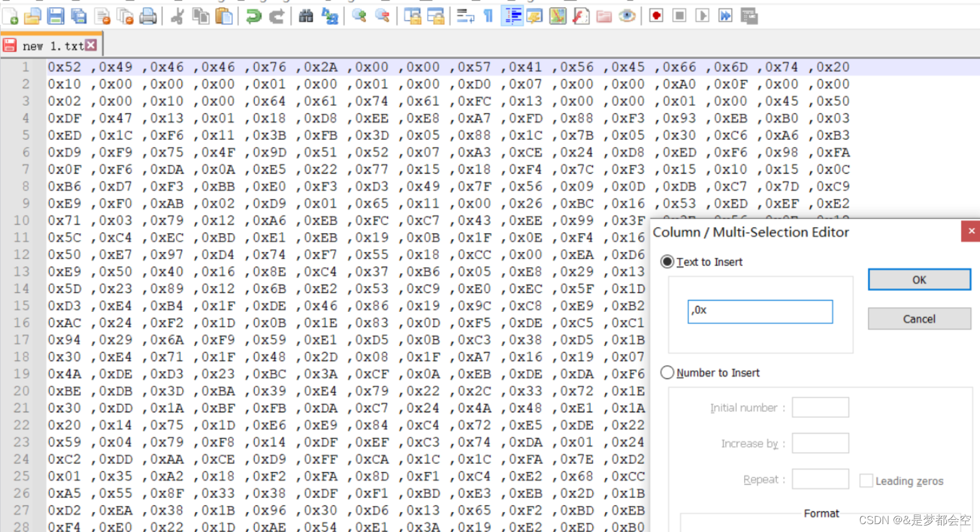Screen dimensions: 980x532
Task: Click the Zoom In toolbar icon
Action: (x=359, y=16)
